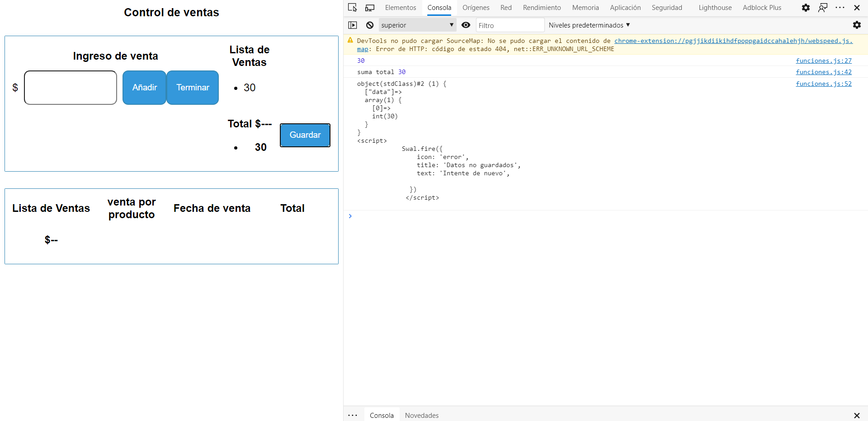Select the Consola tab in top bar
This screenshot has width=868, height=421.
439,8
